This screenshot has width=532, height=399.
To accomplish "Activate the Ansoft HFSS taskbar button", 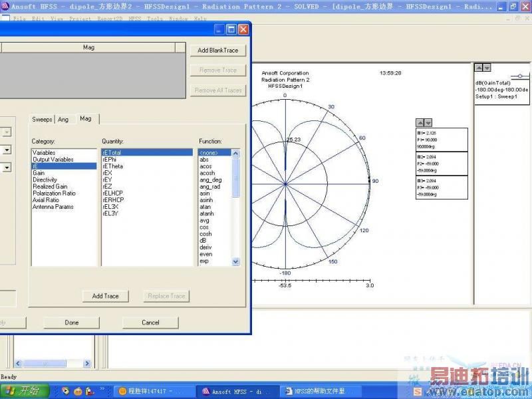I will pyautogui.click(x=239, y=392).
